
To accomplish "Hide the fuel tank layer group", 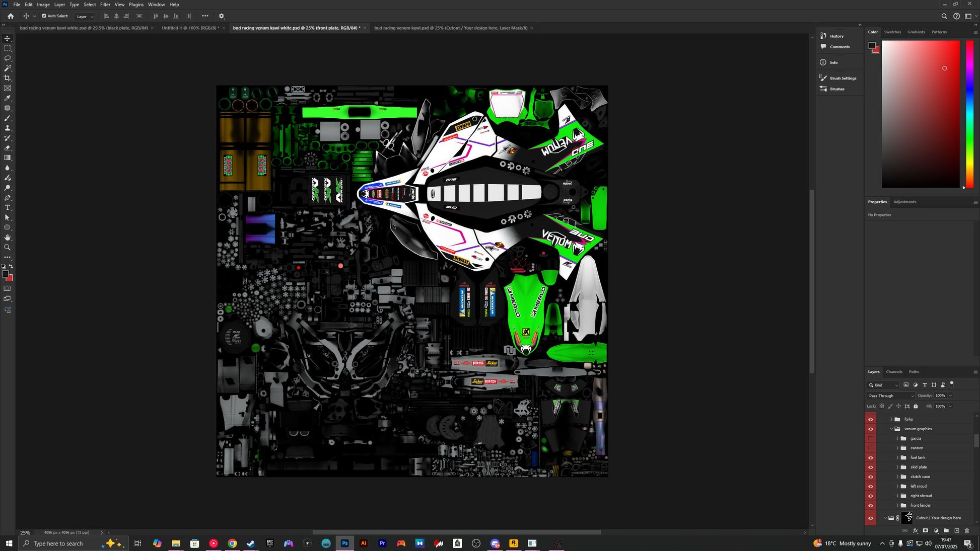I will click(x=870, y=457).
